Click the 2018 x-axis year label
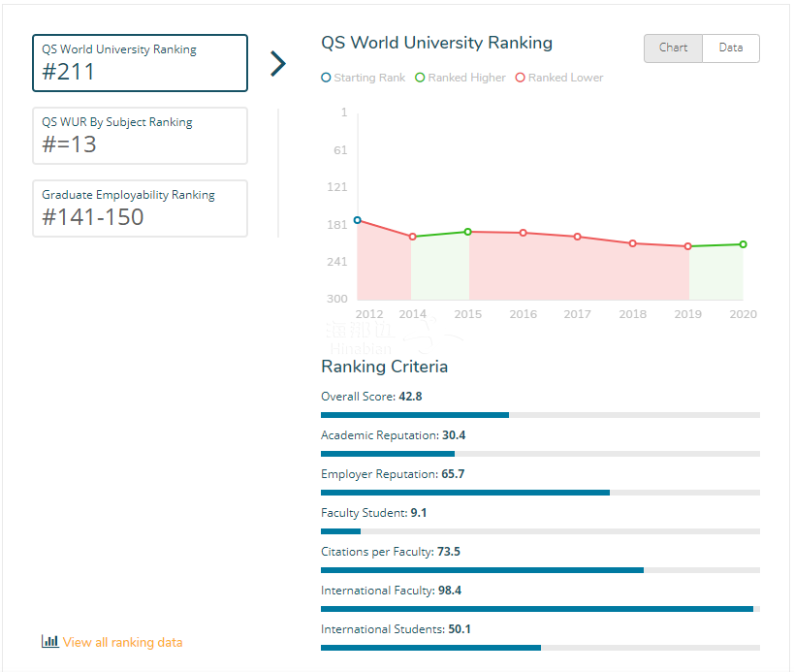Screen dimensions: 794x672 tap(632, 314)
